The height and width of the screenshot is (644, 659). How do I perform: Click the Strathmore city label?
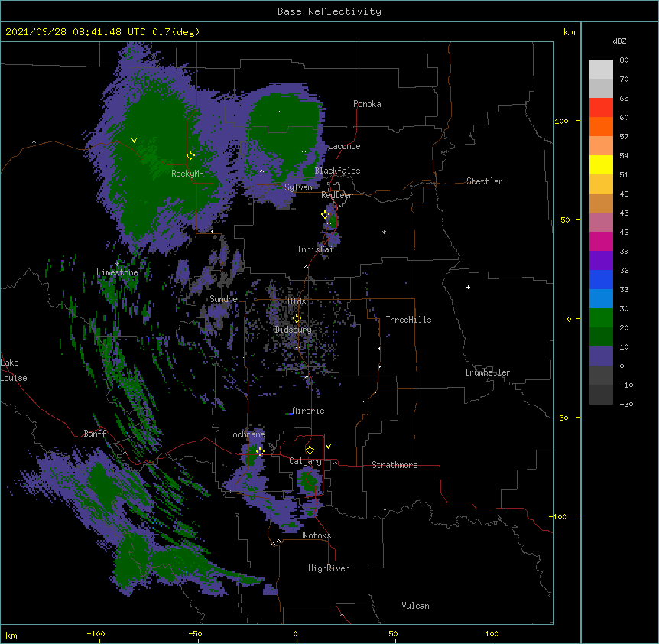tap(394, 465)
